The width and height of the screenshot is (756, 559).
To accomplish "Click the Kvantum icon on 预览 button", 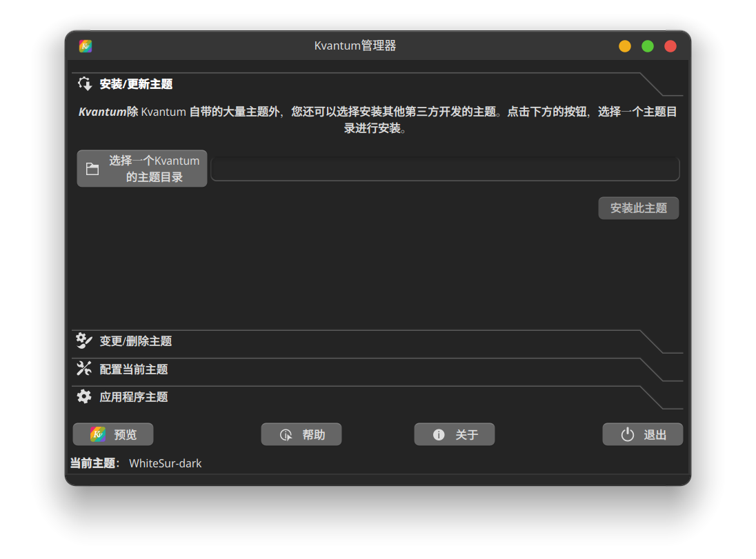I will tap(98, 434).
